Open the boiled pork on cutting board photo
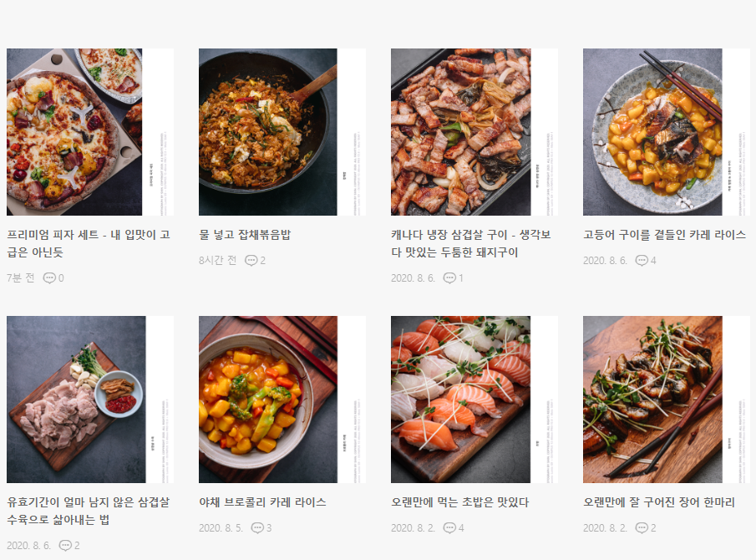The image size is (756, 560). (90, 400)
